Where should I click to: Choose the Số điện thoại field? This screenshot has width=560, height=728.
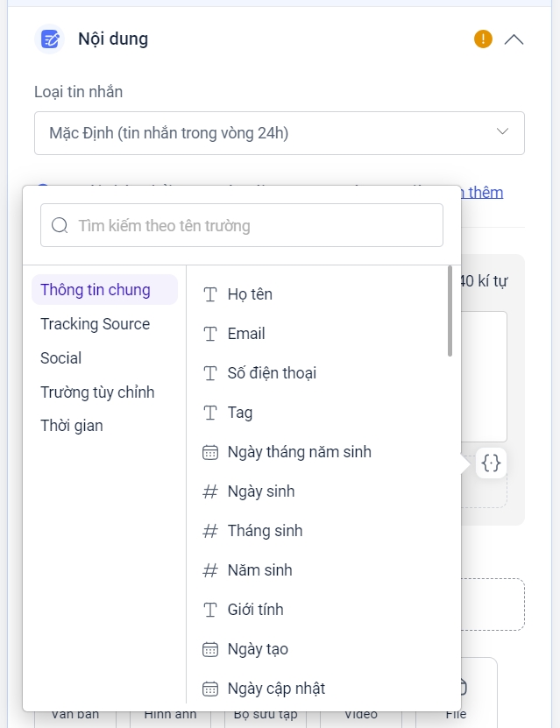tap(272, 373)
